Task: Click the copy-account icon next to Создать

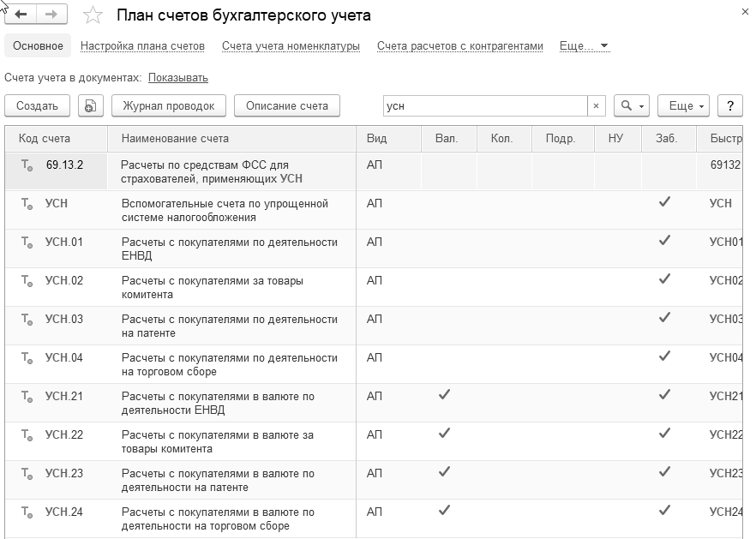Action: point(91,105)
